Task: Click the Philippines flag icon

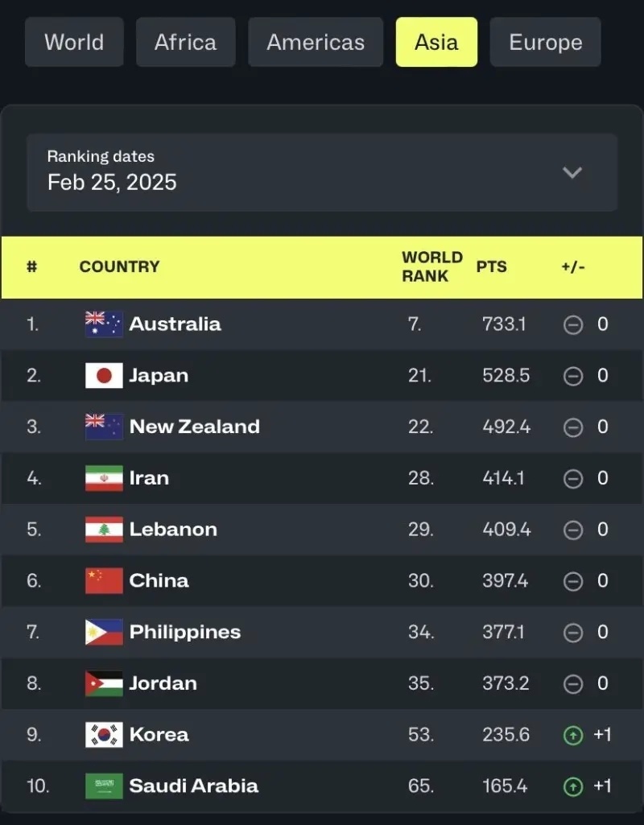Action: tap(104, 632)
